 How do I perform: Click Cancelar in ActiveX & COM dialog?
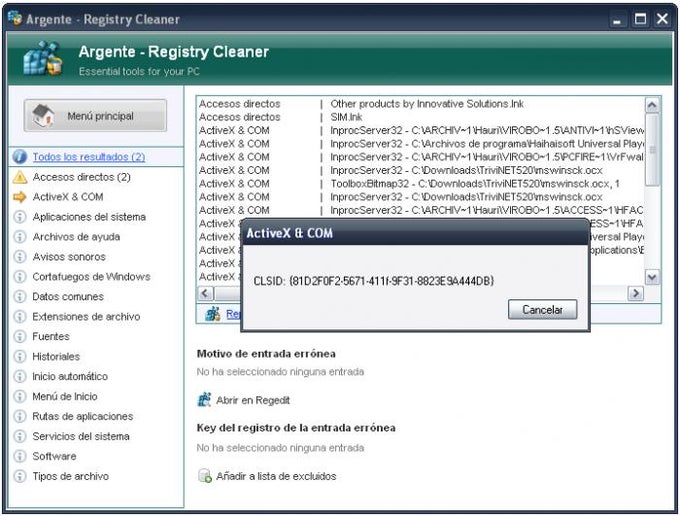coord(542,310)
